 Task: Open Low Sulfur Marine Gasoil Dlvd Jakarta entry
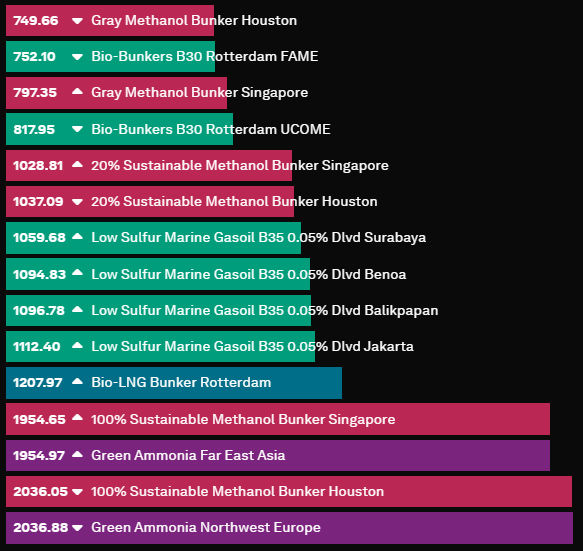[x=252, y=346]
